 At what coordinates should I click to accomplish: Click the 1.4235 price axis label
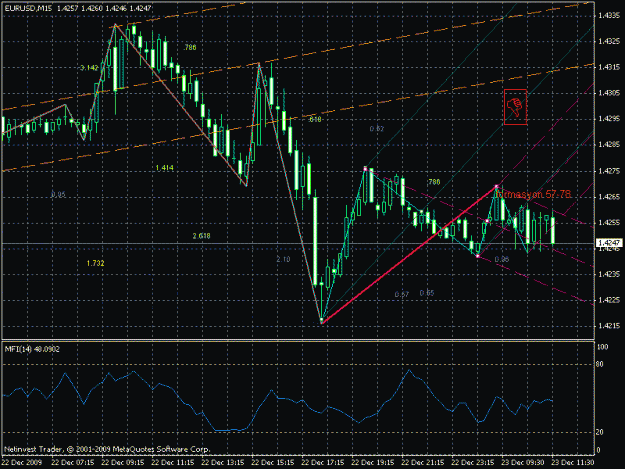click(x=609, y=274)
